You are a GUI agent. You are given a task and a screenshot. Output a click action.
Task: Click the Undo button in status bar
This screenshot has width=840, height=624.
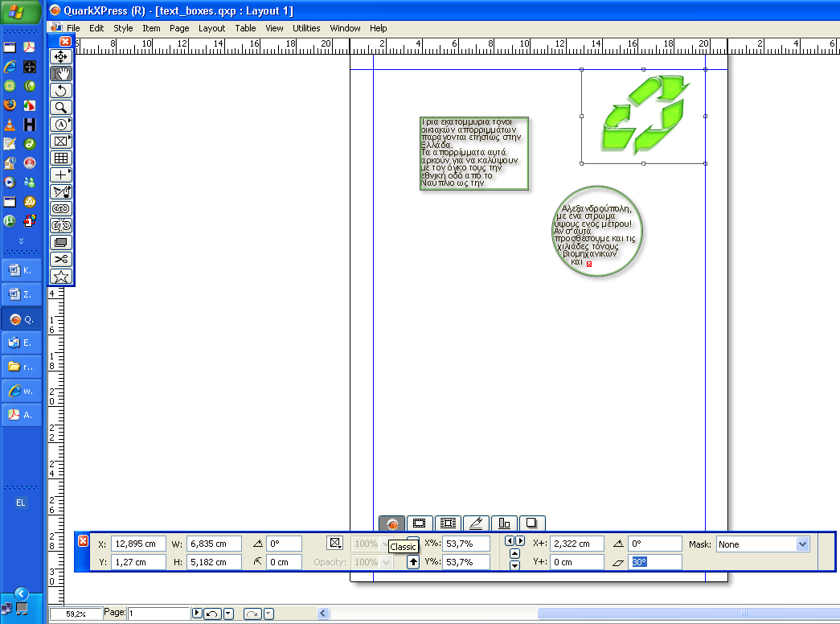(212, 614)
